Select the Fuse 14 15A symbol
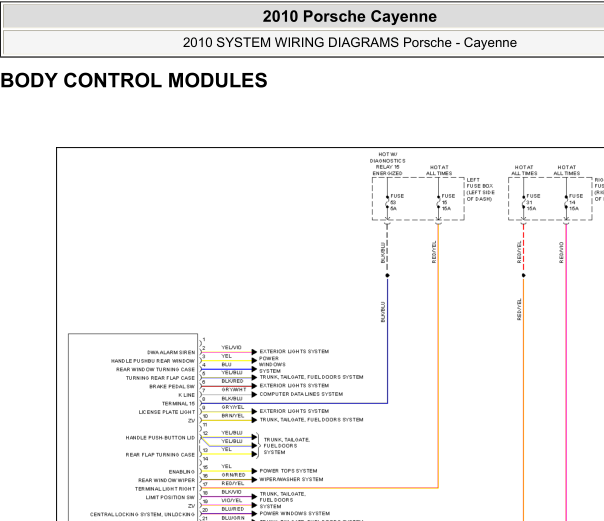 566,202
